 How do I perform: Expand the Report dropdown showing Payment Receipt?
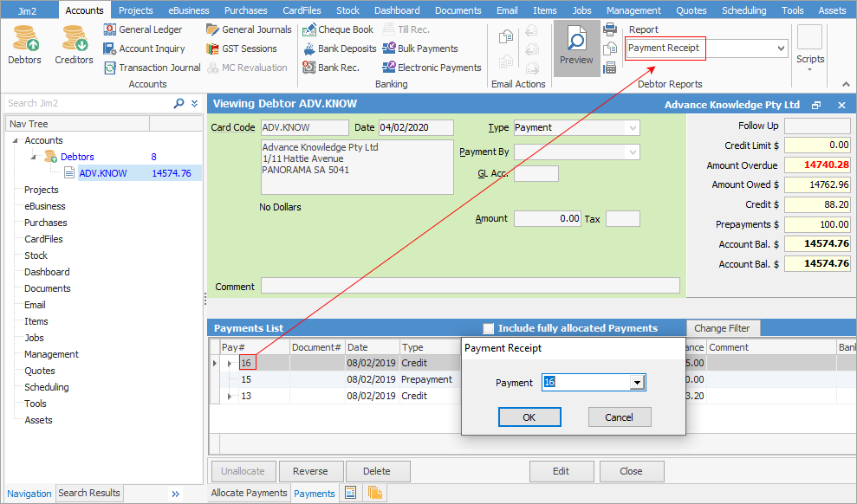781,48
